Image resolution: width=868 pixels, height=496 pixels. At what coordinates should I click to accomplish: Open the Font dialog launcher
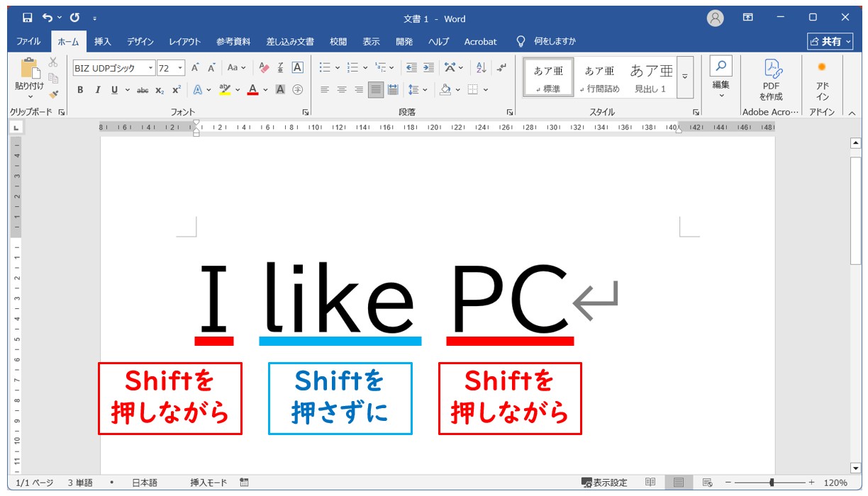[306, 112]
